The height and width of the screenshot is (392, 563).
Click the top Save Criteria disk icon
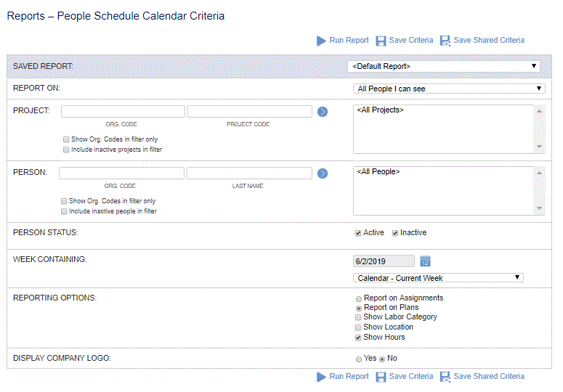pyautogui.click(x=381, y=41)
